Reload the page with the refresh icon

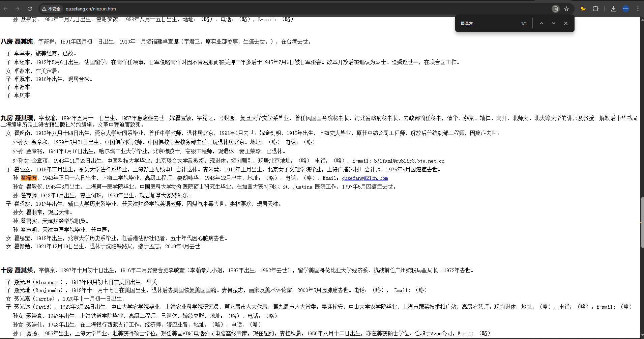30,9
